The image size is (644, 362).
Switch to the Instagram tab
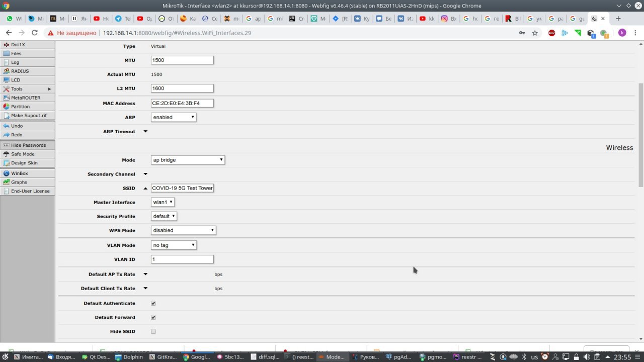point(448,19)
